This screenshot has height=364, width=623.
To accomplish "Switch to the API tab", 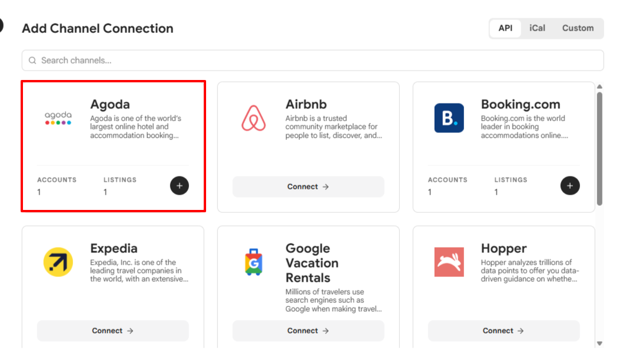I will pos(505,28).
